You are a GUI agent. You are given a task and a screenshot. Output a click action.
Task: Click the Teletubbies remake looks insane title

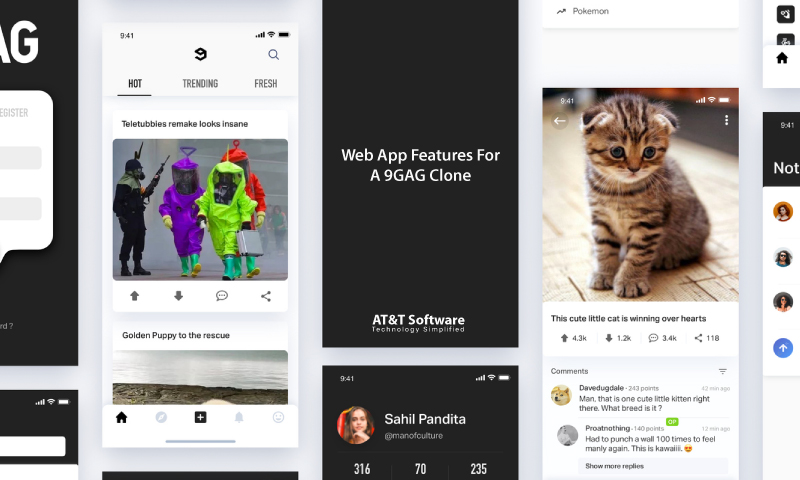coord(185,124)
